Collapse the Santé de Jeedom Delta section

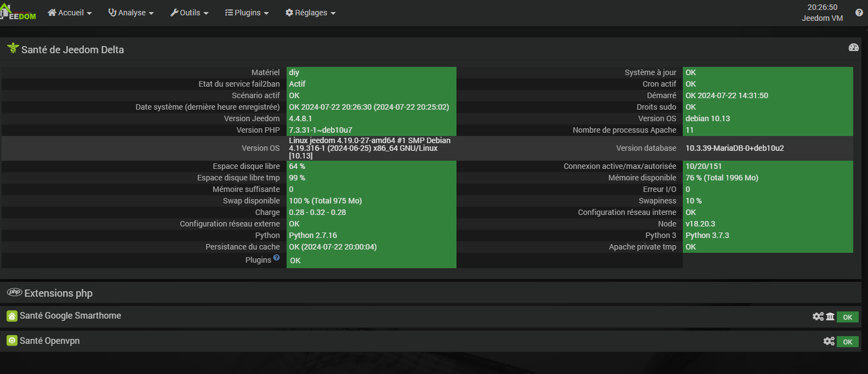coord(72,49)
